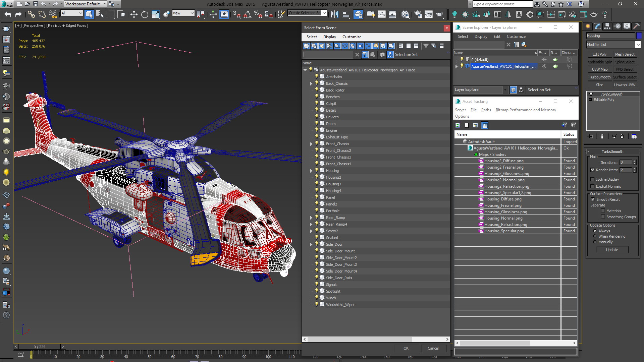Click Select From Scene horizontal scrollbar
Image resolution: width=644 pixels, height=362 pixels.
[360, 339]
